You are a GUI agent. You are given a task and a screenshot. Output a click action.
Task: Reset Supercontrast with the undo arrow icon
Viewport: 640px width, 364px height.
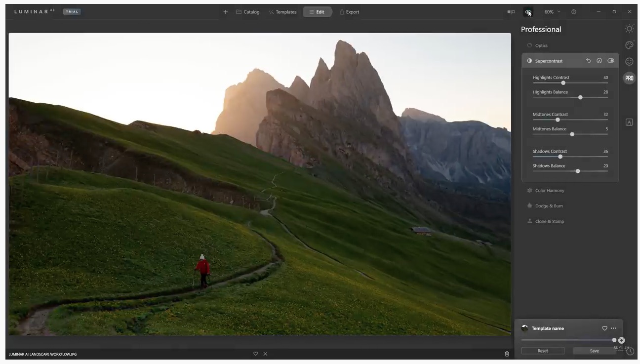point(588,61)
